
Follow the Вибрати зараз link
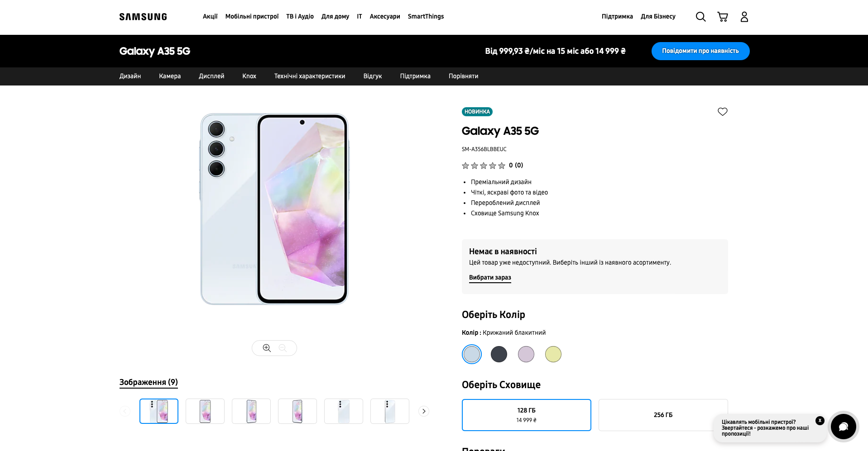click(490, 278)
